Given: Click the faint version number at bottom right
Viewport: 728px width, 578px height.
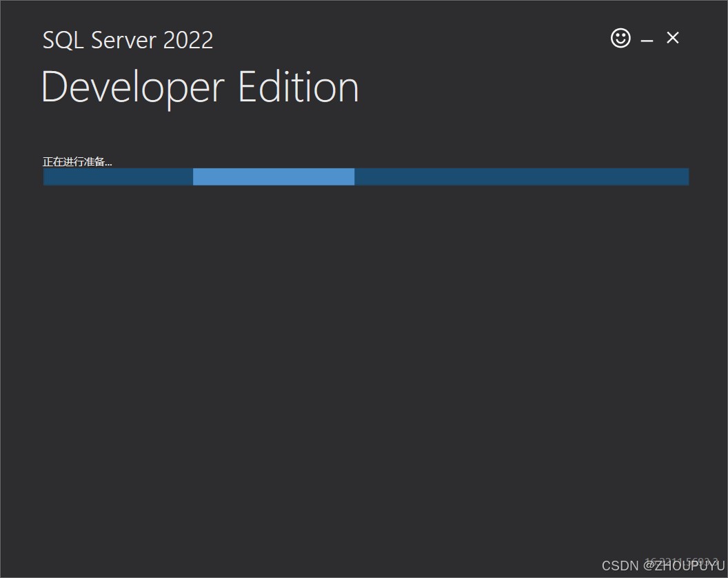Looking at the screenshot, I should coord(681,561).
